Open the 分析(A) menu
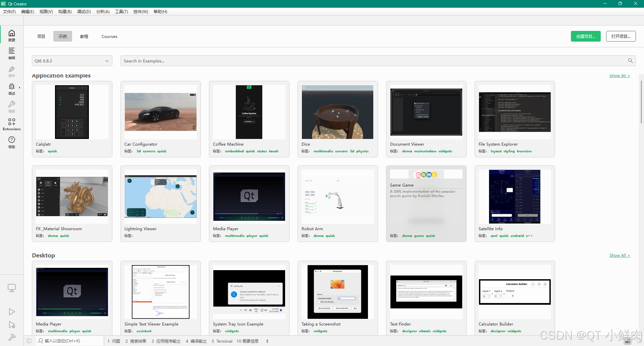 103,11
